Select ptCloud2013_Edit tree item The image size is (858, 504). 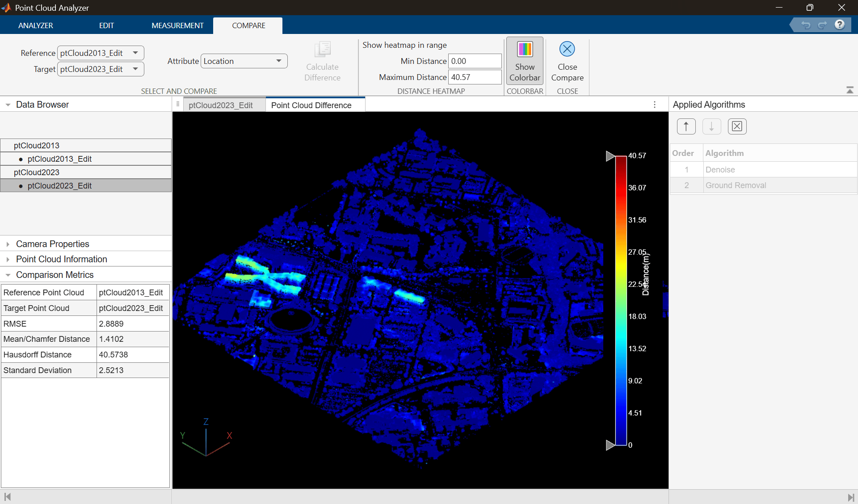click(x=86, y=159)
